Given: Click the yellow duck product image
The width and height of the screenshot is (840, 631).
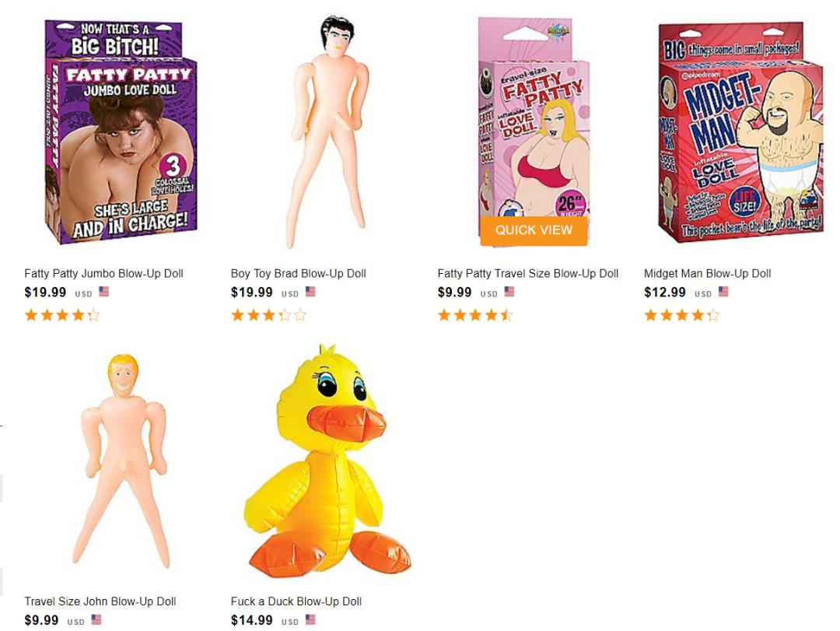Looking at the screenshot, I should point(327,461).
